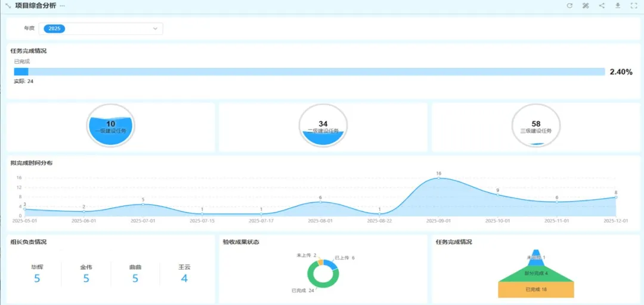Click 华辉's task count of 5
Viewport: 644px width, 305px height.
[37, 278]
